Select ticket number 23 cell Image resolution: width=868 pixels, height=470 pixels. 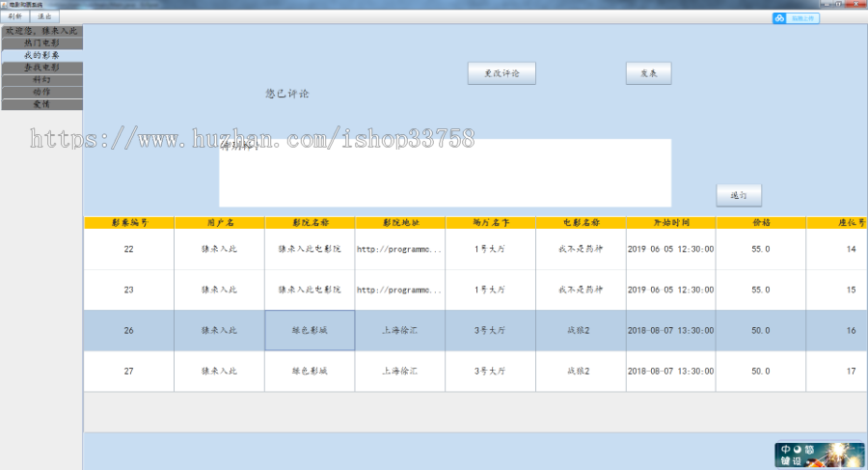pyautogui.click(x=129, y=290)
